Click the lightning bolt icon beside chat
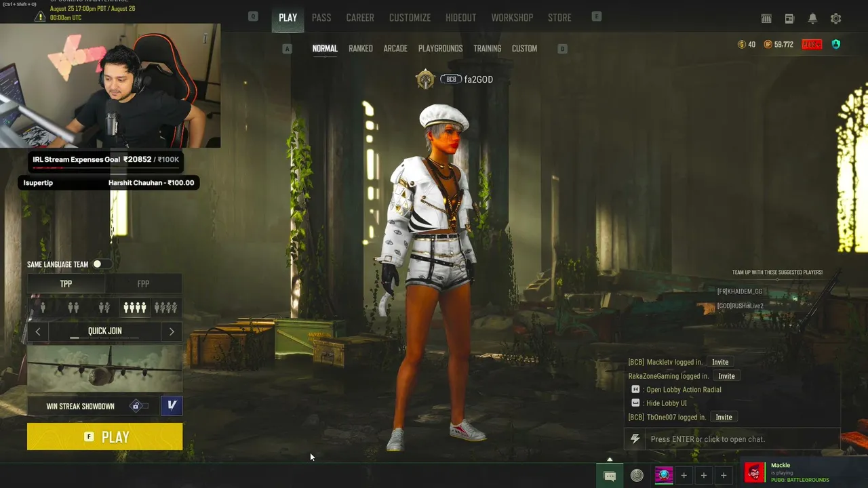 pos(635,439)
